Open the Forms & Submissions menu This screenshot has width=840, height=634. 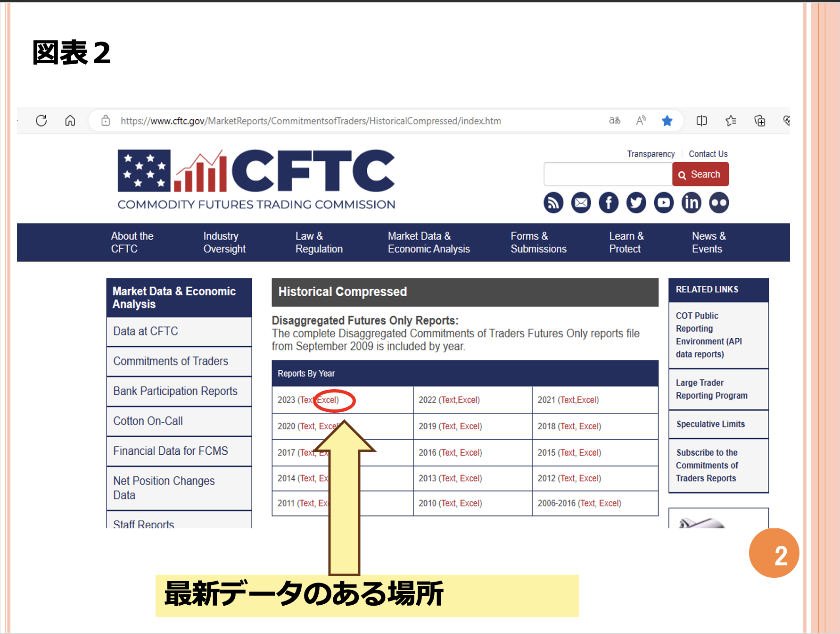pos(539,242)
